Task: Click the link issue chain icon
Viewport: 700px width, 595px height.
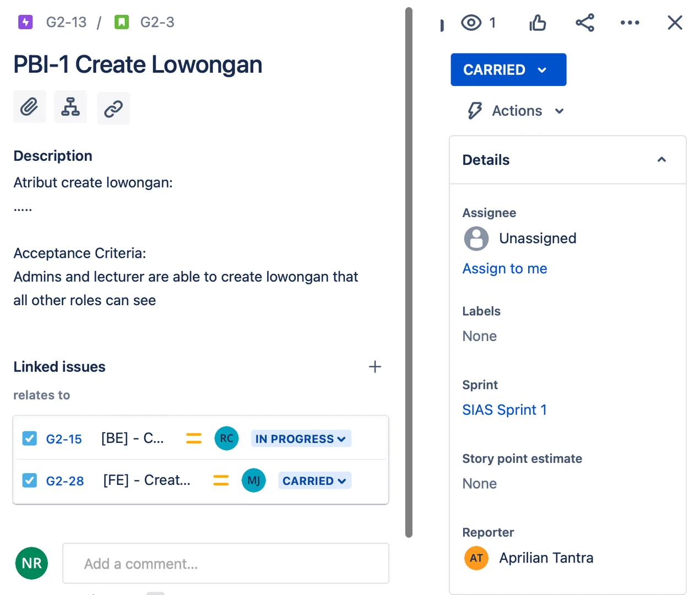Action: 113,109
